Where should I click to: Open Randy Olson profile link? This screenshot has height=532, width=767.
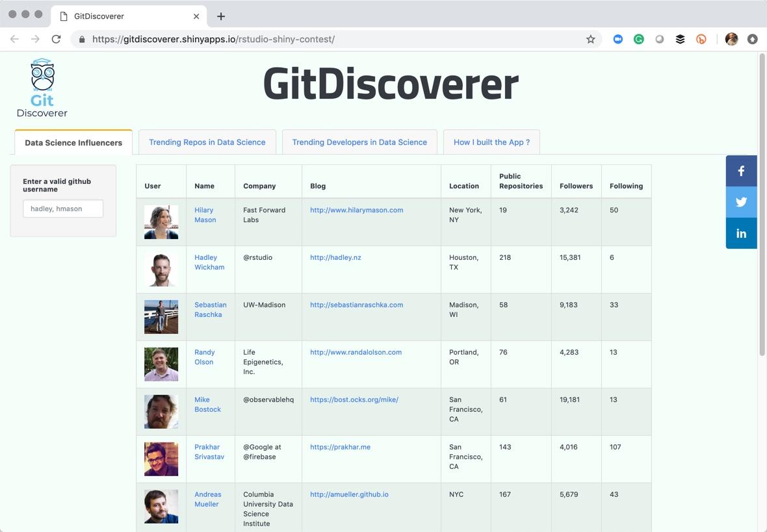click(x=205, y=357)
